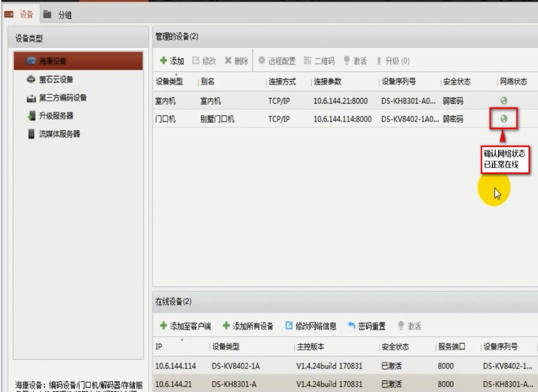Open 修改网络信息 network settings
The image size is (538, 392).
pyautogui.click(x=311, y=326)
